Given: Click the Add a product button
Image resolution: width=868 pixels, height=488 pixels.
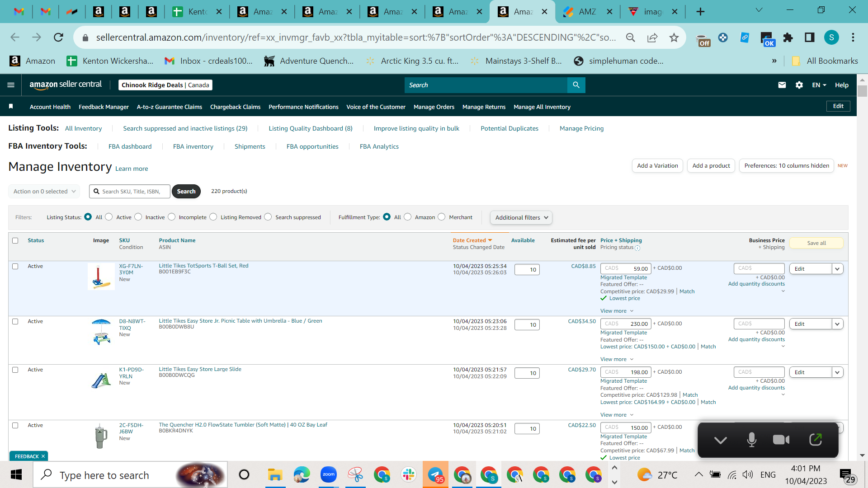Looking at the screenshot, I should (711, 166).
